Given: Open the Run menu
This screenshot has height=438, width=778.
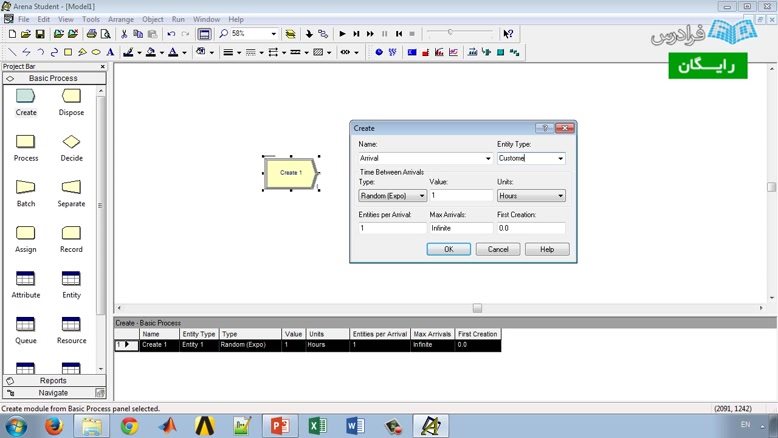Looking at the screenshot, I should pyautogui.click(x=178, y=19).
